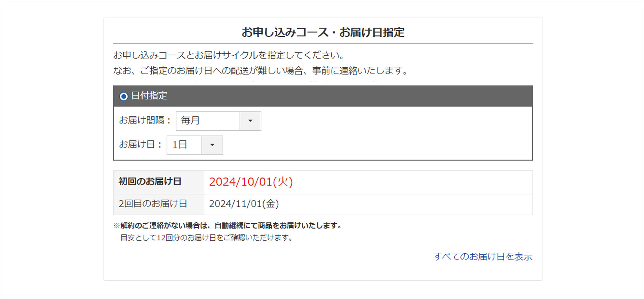Click the お届けサイクルを指定してください instruction line
This screenshot has width=644, height=299.
click(x=229, y=55)
